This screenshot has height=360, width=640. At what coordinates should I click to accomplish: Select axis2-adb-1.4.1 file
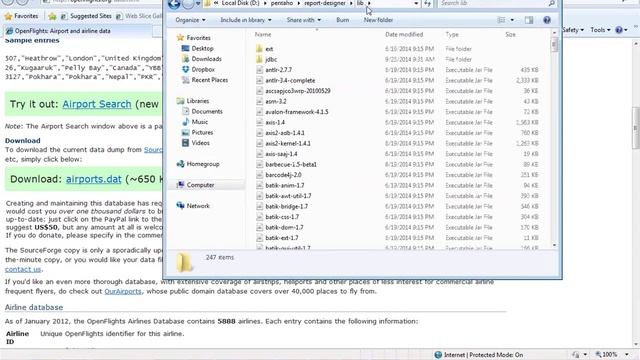284,133
